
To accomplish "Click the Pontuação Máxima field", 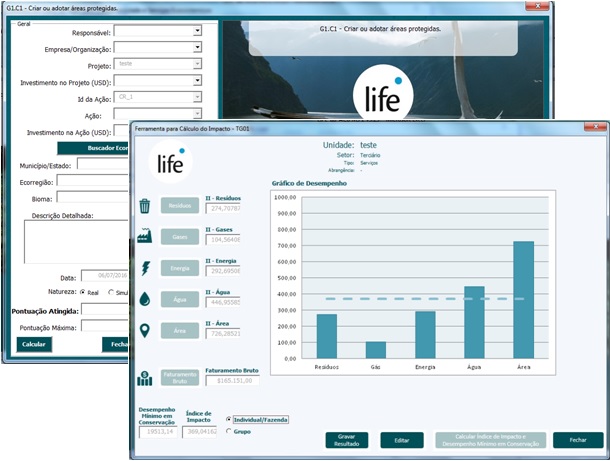I will tap(105, 326).
